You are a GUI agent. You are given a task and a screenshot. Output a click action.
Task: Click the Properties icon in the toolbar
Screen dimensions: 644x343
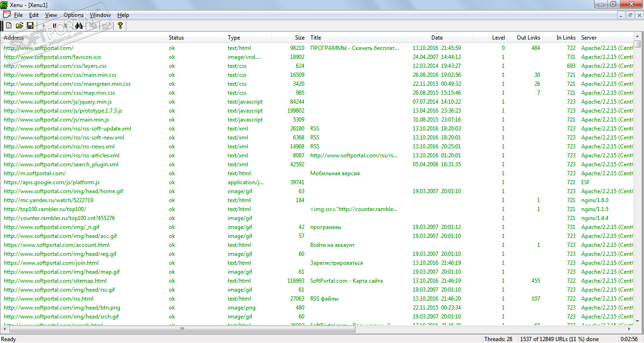point(106,25)
